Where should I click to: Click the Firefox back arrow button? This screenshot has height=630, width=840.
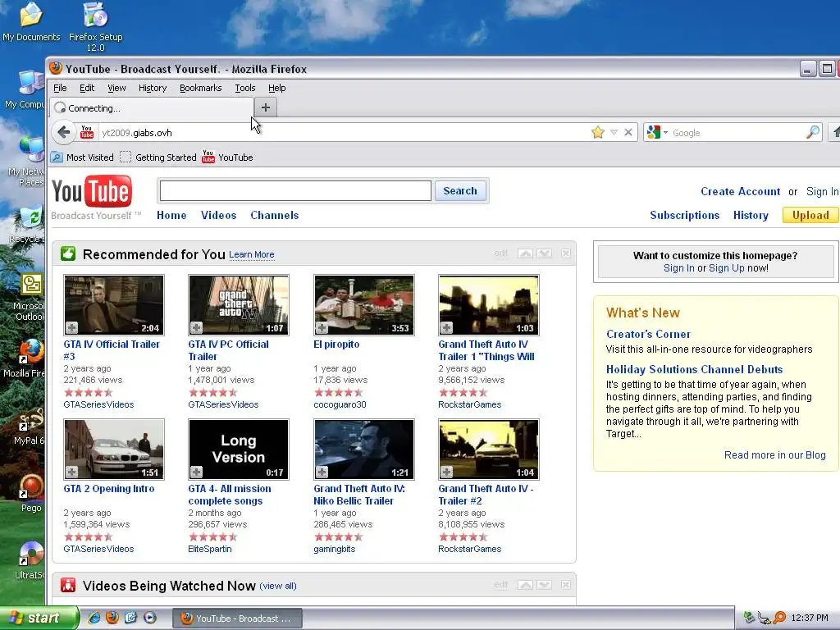pyautogui.click(x=64, y=132)
